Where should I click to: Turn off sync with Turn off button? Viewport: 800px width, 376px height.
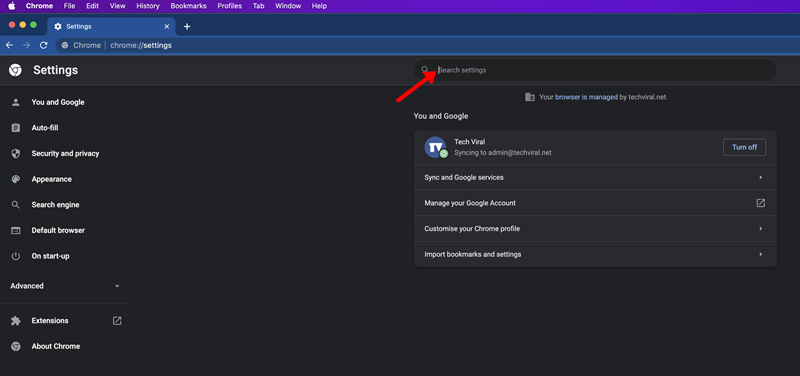(x=744, y=147)
